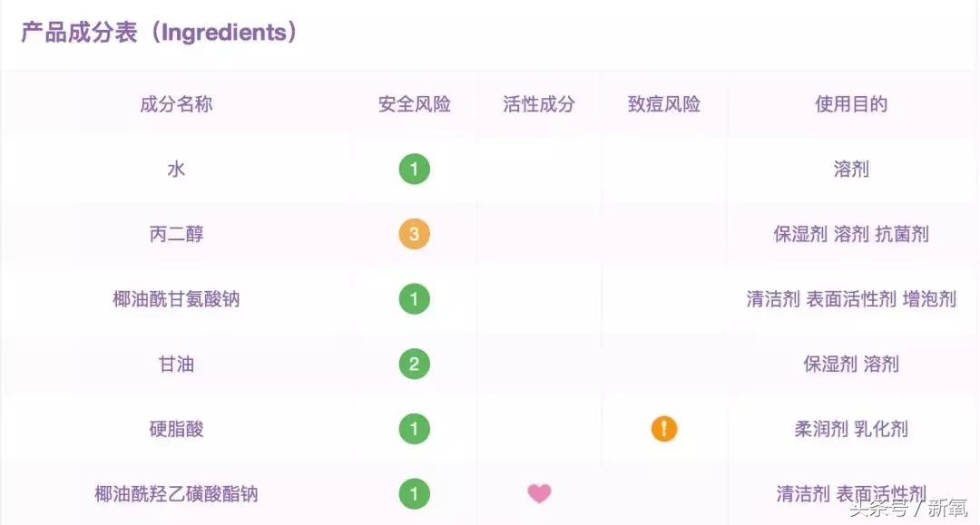Click the safety risk badge for 水
This screenshot has width=980, height=525.
click(x=414, y=170)
